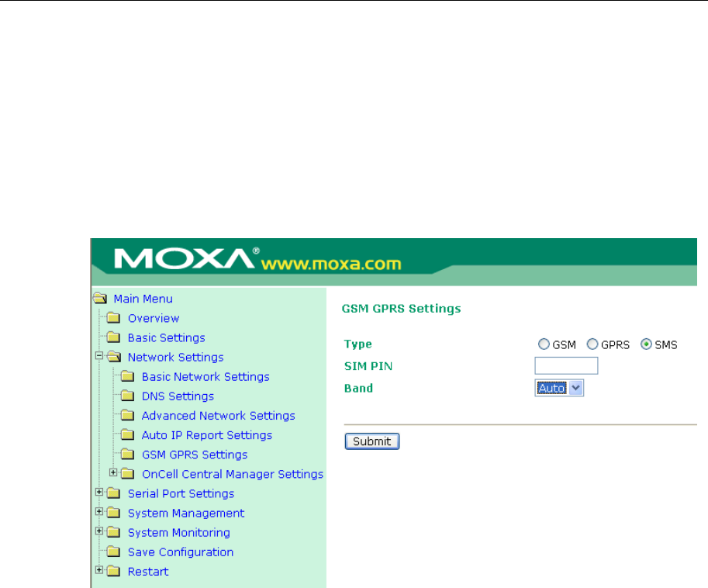Viewport: 708px width, 588px height.
Task: Expand the System Management node
Action: [x=99, y=511]
